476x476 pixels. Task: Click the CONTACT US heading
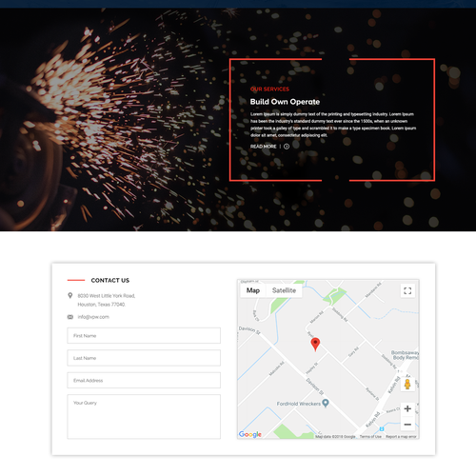[110, 280]
